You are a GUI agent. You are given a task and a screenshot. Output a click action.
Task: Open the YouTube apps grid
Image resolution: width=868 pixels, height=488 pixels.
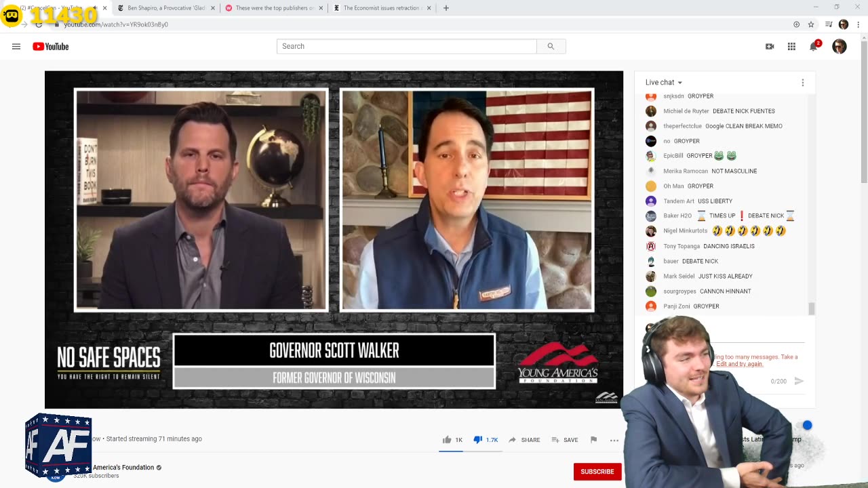[x=791, y=46]
